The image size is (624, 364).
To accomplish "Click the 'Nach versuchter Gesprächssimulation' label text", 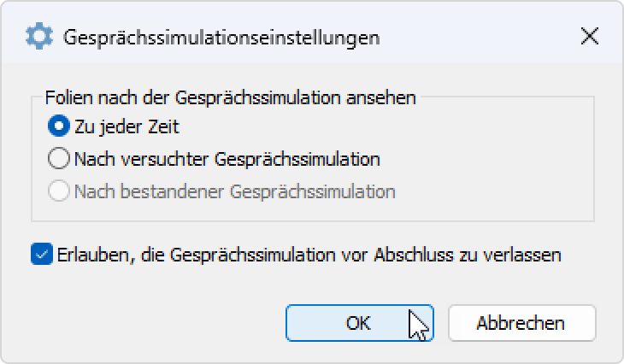I will (x=227, y=159).
